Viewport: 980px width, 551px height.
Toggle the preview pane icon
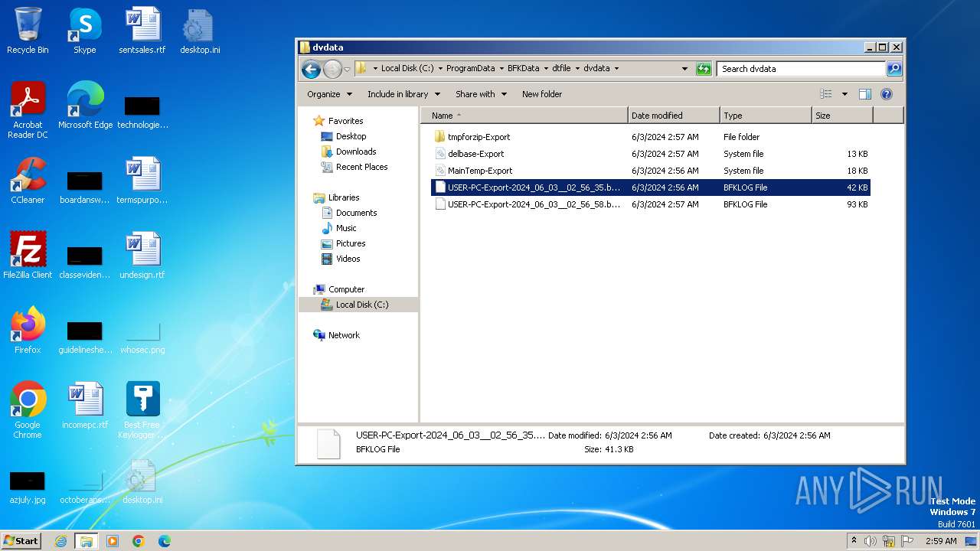coord(865,94)
